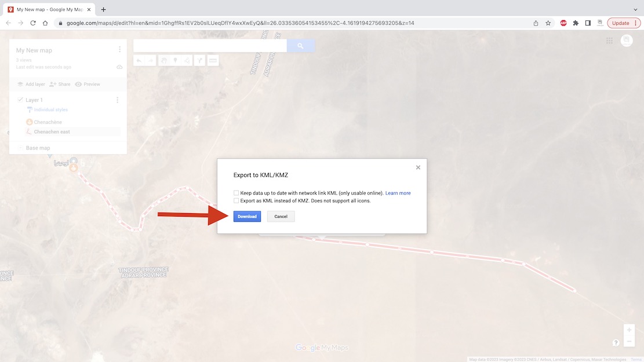Select the My New map browser tab

[49, 9]
